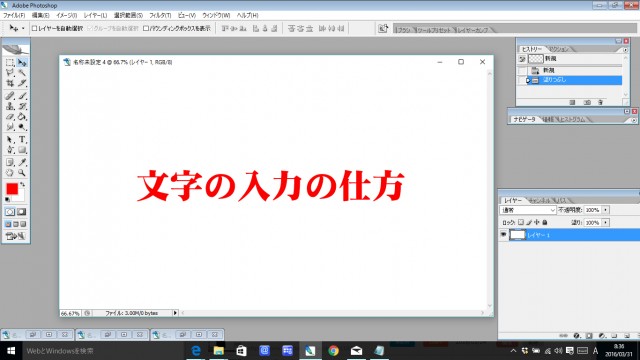Open the フィルタ(T) menu
Viewport: 640px width, 360px height.
tap(160, 15)
